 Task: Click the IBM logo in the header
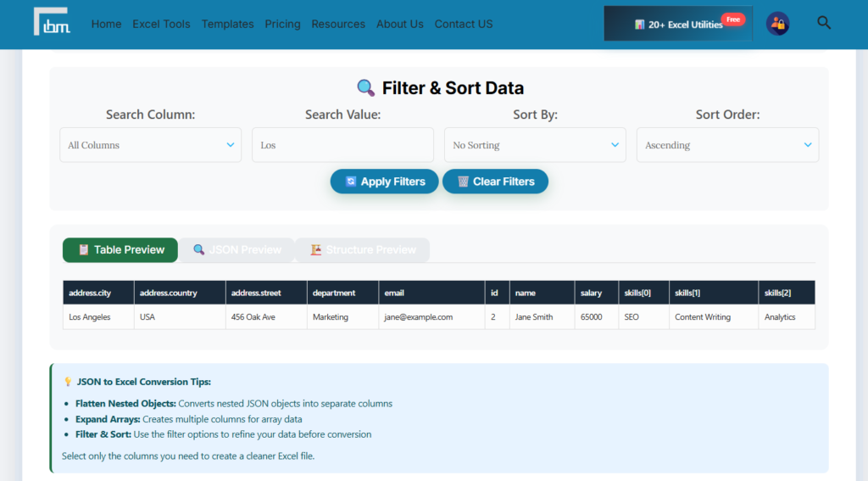52,21
